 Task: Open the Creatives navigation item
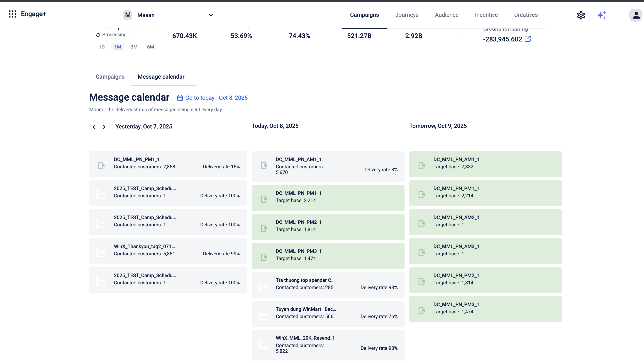pos(526,15)
